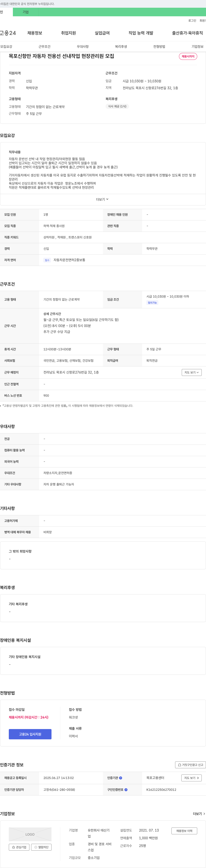Report via 거짓구인광고 신고 button

[191, 765]
